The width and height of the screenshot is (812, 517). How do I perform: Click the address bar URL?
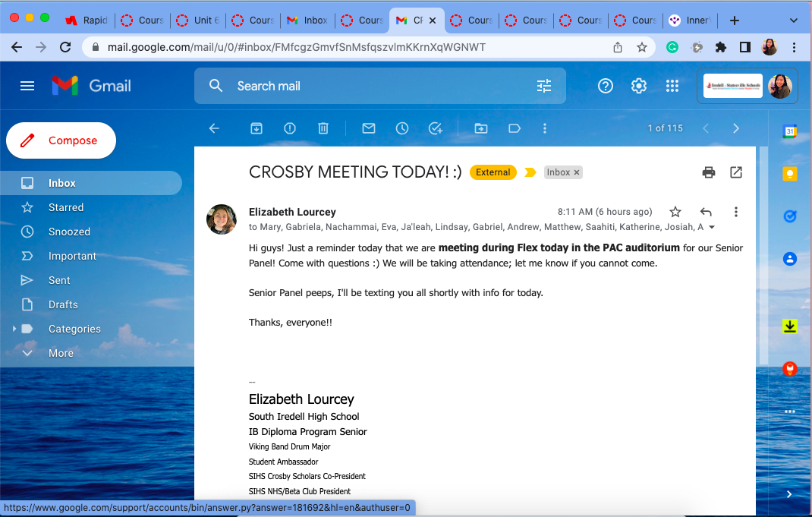click(x=296, y=48)
